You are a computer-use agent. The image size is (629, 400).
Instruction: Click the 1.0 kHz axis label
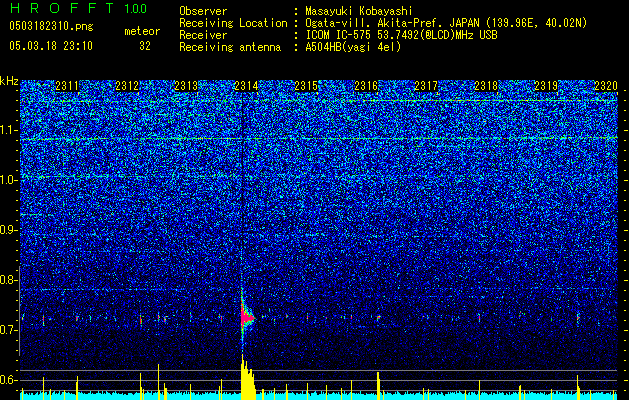[x=9, y=180]
